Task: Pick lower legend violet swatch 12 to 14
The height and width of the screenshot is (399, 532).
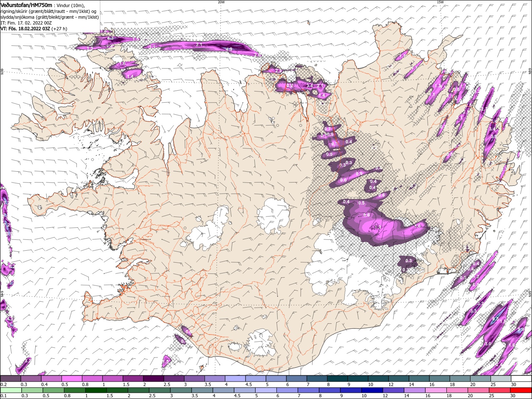Action: tap(393, 390)
